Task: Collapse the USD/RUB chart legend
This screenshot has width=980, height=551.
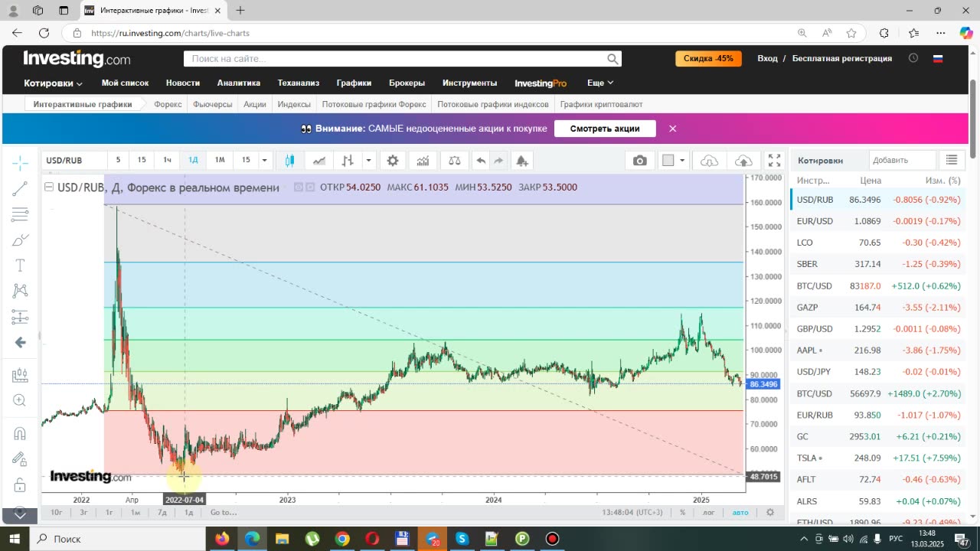Action: click(49, 187)
